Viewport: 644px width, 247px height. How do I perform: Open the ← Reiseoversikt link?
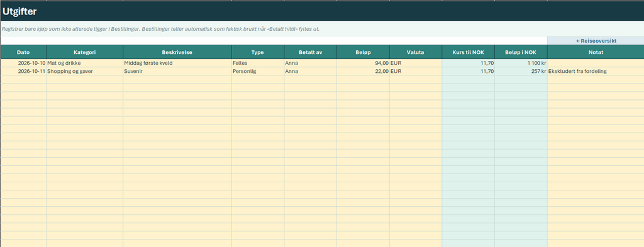[x=596, y=41]
